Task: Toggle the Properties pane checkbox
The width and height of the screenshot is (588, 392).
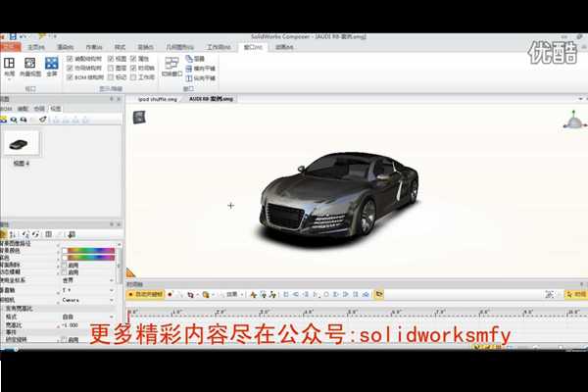Action: pos(133,59)
